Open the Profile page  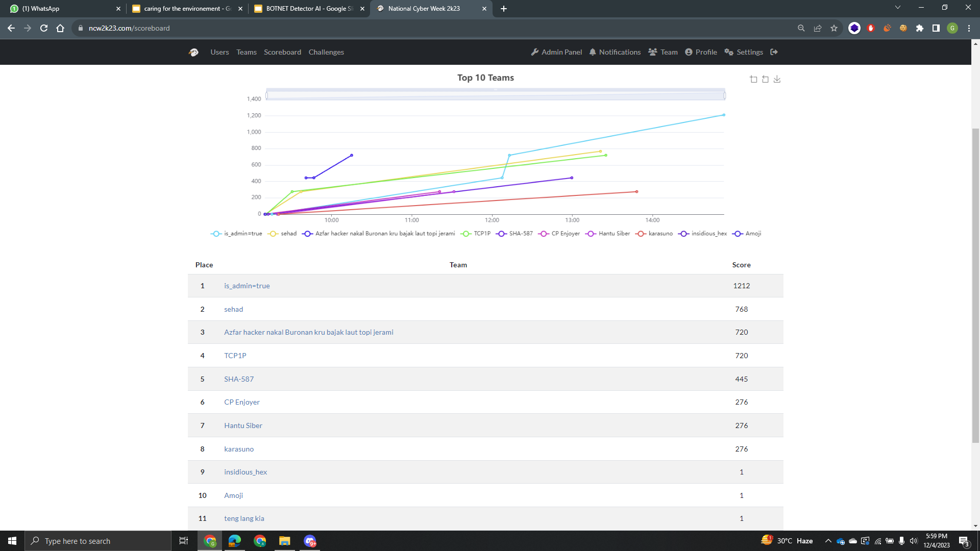pyautogui.click(x=701, y=52)
